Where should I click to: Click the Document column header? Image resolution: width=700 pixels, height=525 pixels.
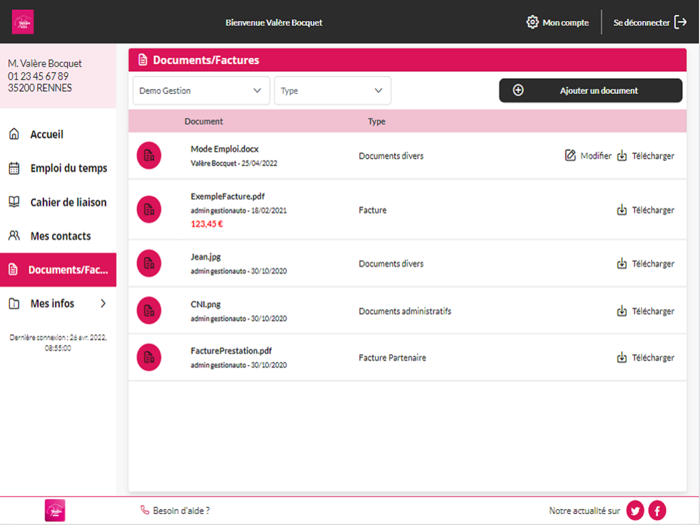pos(204,121)
